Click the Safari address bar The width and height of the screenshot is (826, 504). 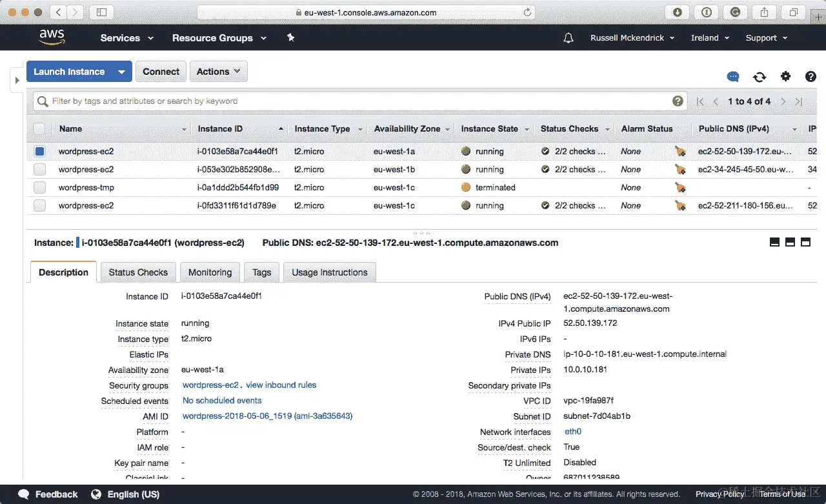(x=366, y=12)
